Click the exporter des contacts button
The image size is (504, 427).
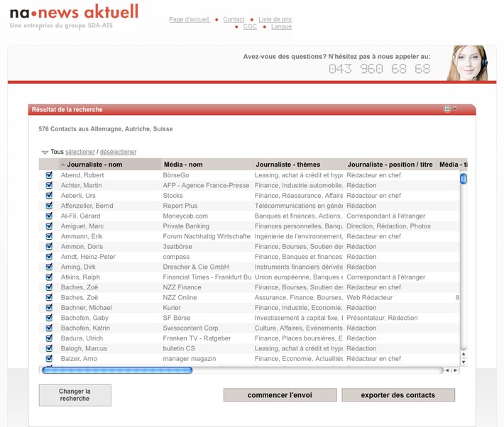point(398,395)
